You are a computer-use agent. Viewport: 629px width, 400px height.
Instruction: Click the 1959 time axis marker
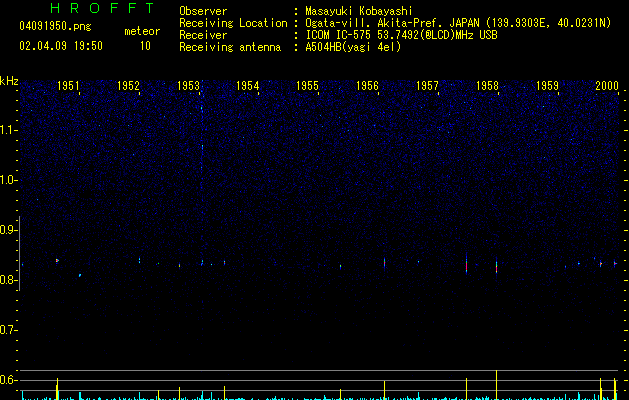(x=547, y=85)
